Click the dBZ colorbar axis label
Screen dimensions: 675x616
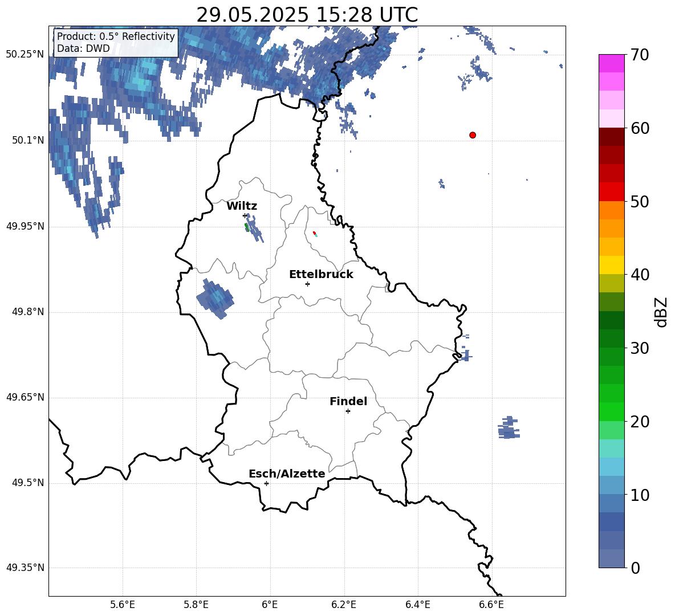tap(661, 312)
